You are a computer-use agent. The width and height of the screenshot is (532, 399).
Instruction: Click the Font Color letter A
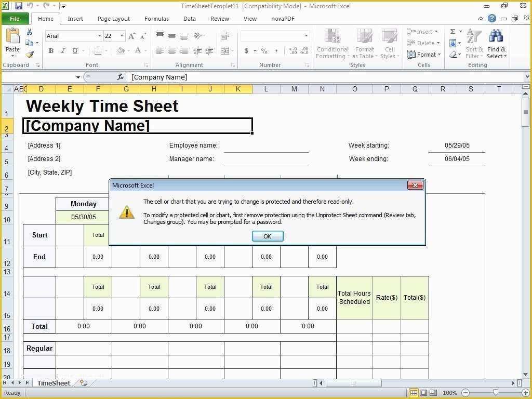138,51
